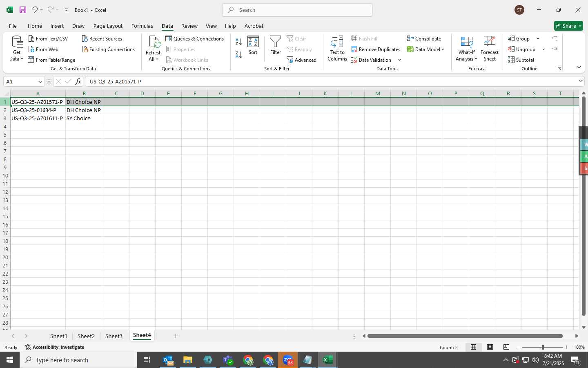
Task: Open Customize Quick Access Toolbar dropdown
Action: (x=66, y=10)
